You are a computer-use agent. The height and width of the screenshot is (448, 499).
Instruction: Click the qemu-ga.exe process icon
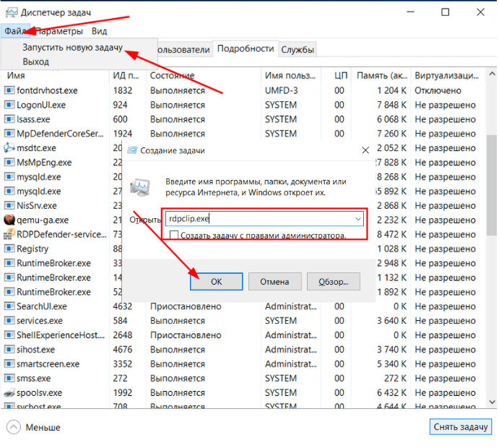coord(9,220)
